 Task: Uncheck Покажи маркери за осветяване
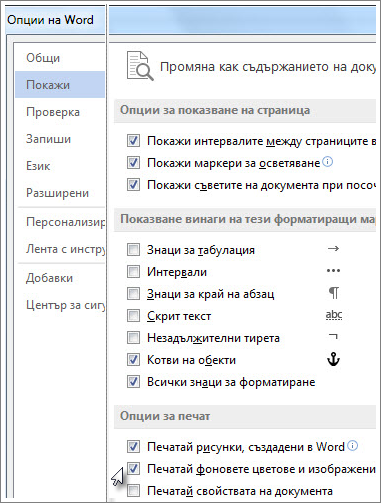click(x=133, y=163)
